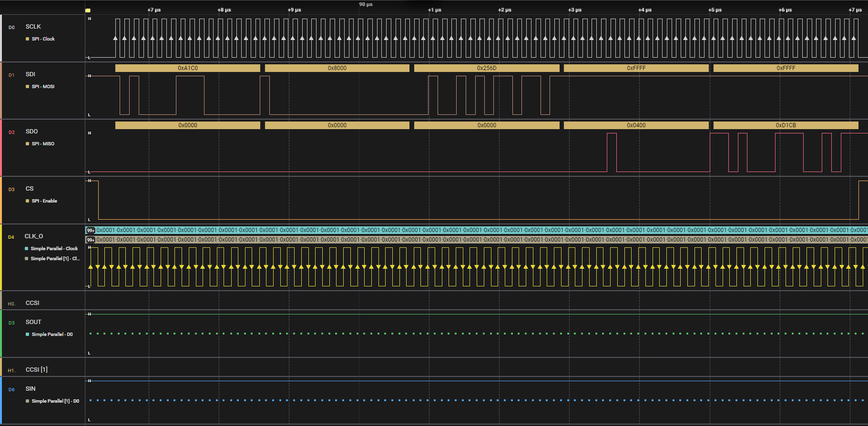The width and height of the screenshot is (868, 426).
Task: Click the SPI - Clock analyzer color dot
Action: (x=27, y=39)
